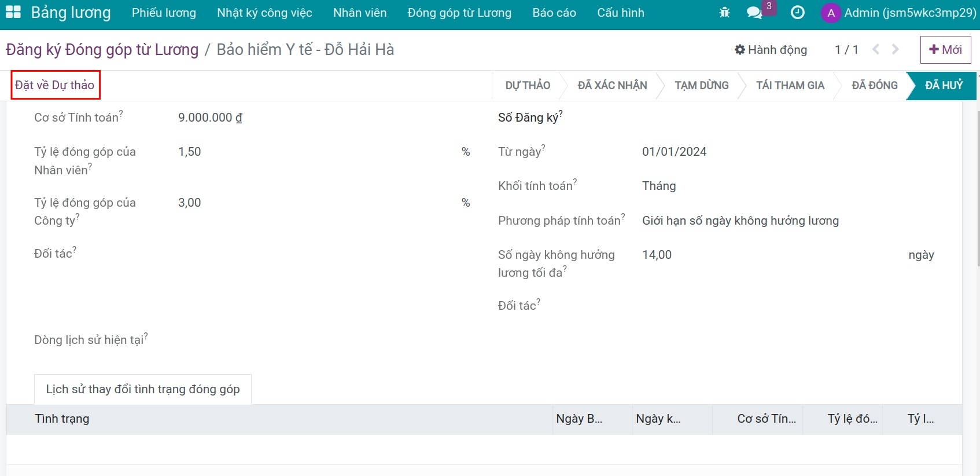Expand the Báo cáo menu
Image resolution: width=980 pixels, height=476 pixels.
(x=554, y=13)
